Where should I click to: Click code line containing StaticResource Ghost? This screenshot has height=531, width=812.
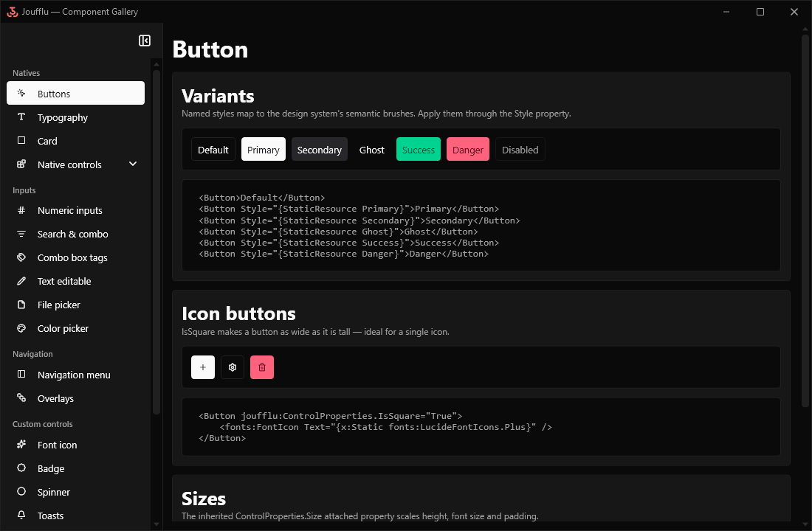[338, 232]
